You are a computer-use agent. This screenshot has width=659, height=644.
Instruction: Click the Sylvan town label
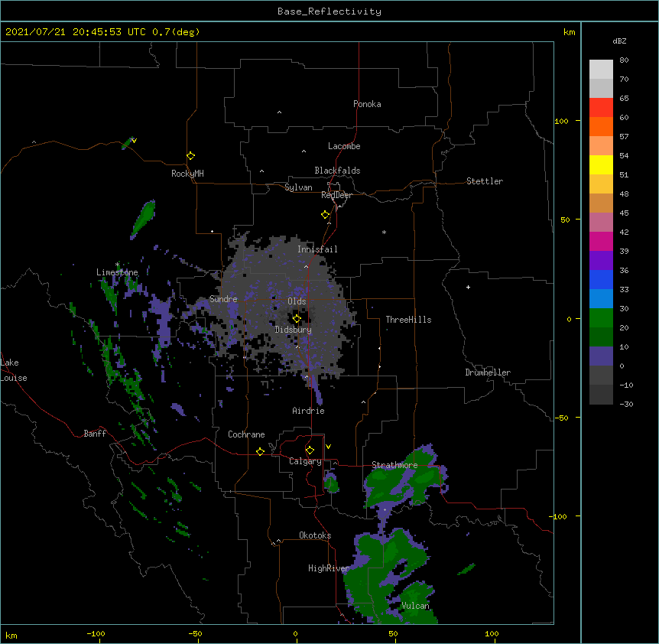pos(298,187)
